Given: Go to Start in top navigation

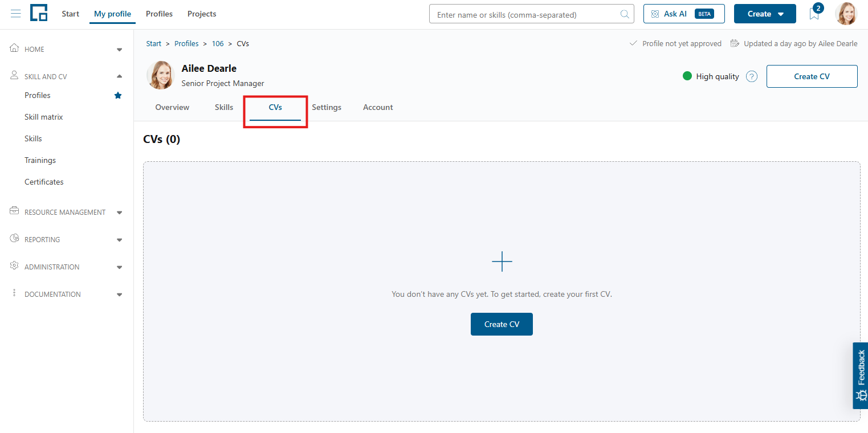Looking at the screenshot, I should coord(71,14).
